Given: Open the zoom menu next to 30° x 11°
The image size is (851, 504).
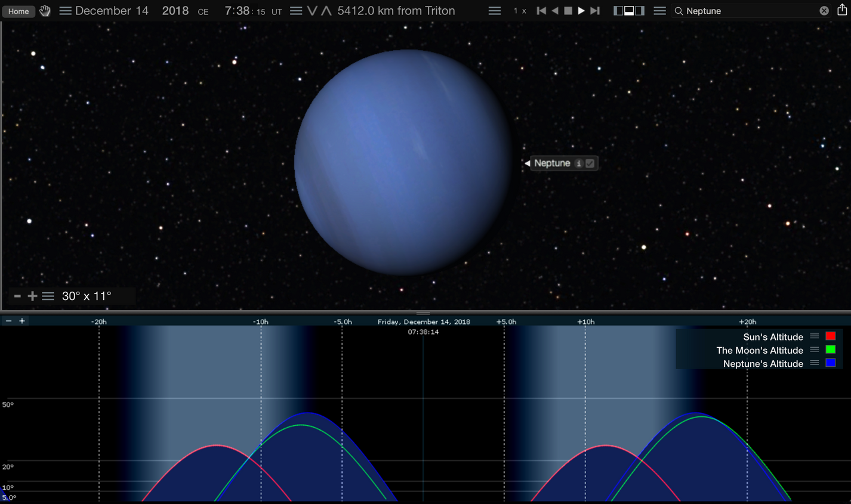Looking at the screenshot, I should [x=48, y=295].
